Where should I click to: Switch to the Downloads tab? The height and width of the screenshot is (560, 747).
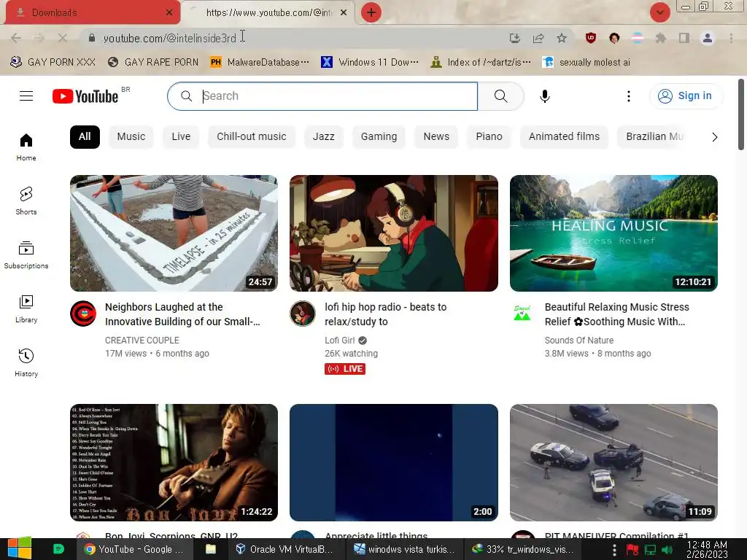(93, 12)
